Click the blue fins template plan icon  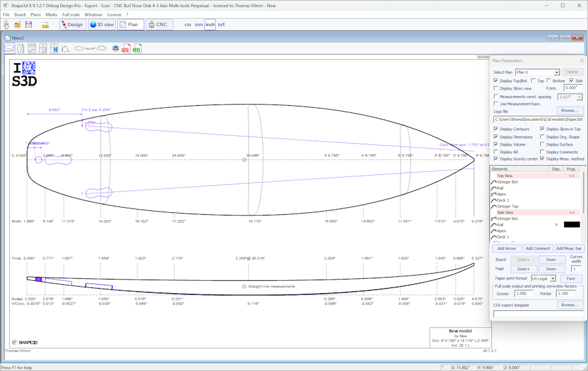[x=54, y=48]
